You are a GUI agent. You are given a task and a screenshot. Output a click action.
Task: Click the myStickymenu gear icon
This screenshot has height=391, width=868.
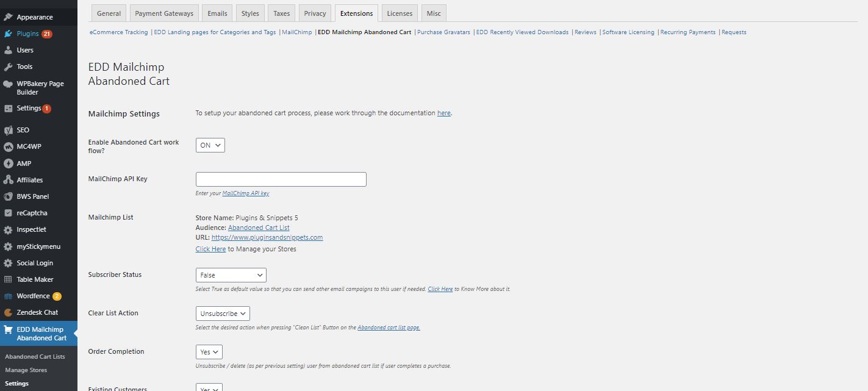[8, 246]
